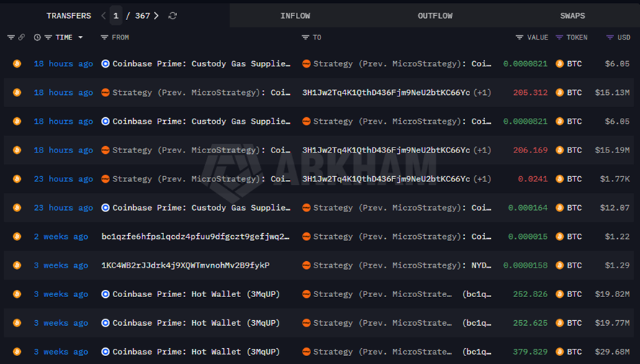
Task: Open the Bitcoin transaction icon for $1.29 row
Action: 17,265
